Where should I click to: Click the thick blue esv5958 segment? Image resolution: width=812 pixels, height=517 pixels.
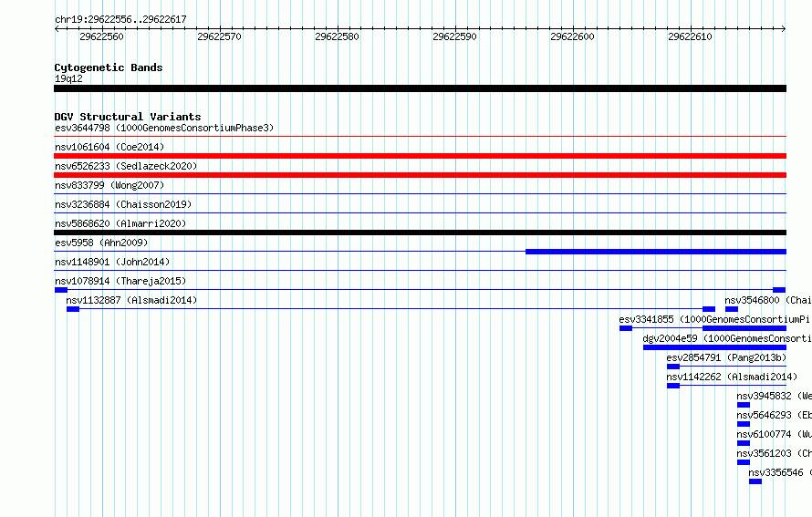coord(656,252)
